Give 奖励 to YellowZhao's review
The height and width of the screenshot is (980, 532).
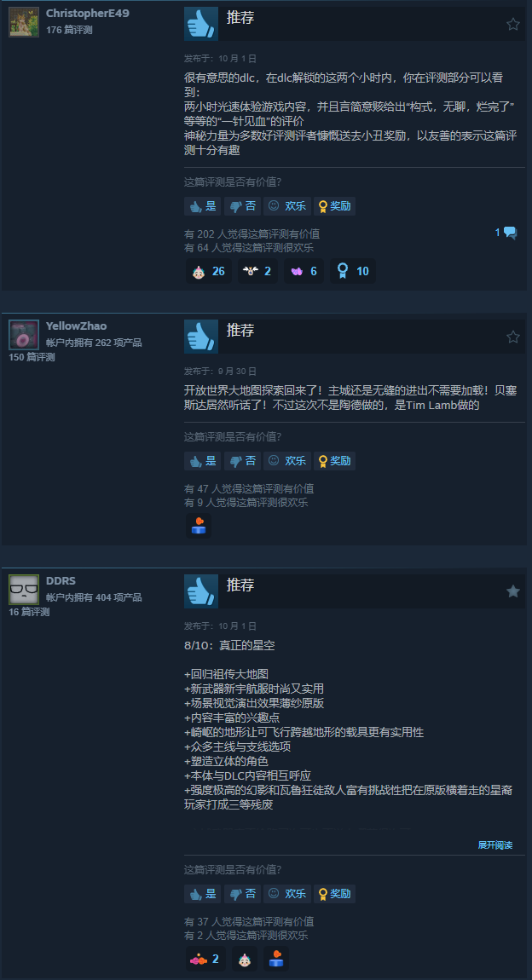coord(334,461)
